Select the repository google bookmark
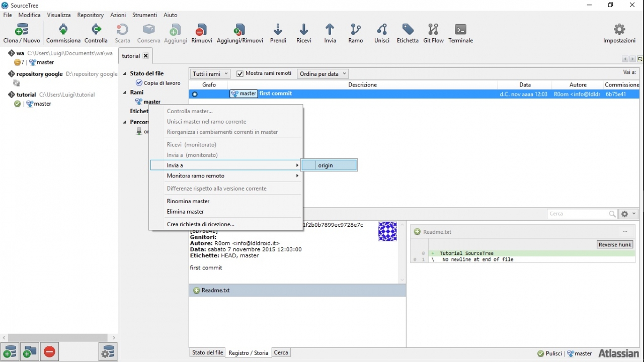The image size is (644, 362). (x=62, y=74)
